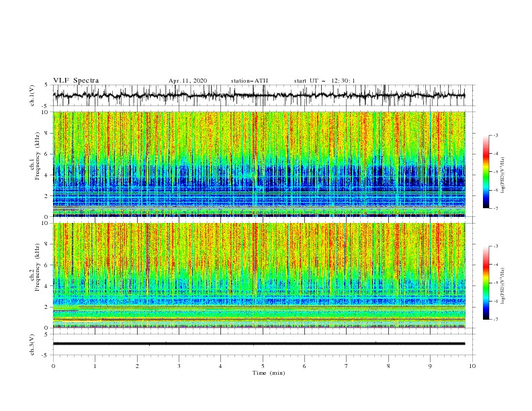Select the log(PSD) label beside ch.1 colorbar
Viewport: 532px width, 411px height.
coord(503,175)
